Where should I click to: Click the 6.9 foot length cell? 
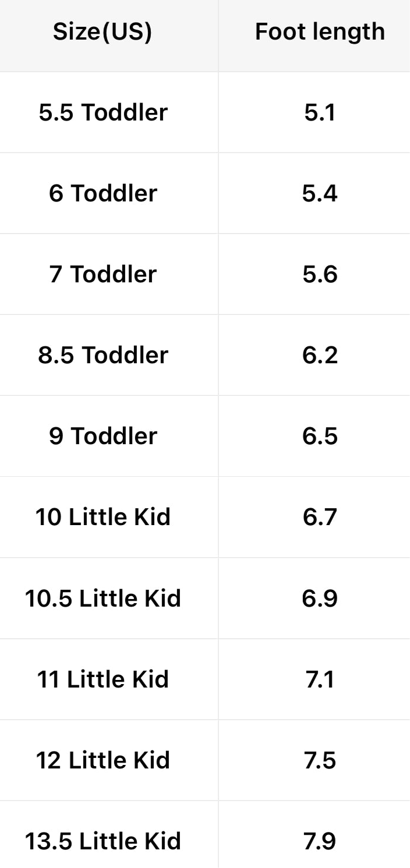tap(320, 598)
